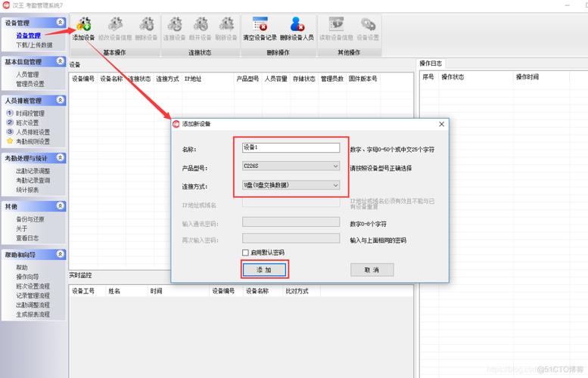
Task: Open 考勤规则设置 with star icon
Action: (33, 141)
